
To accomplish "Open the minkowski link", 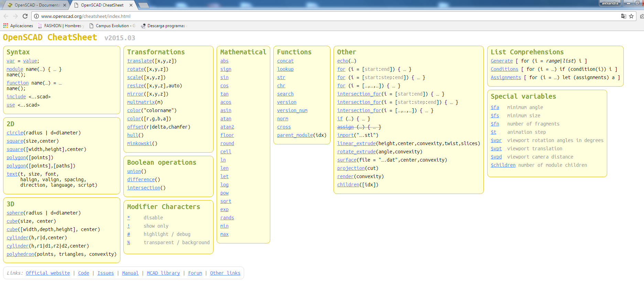I will tap(140, 143).
